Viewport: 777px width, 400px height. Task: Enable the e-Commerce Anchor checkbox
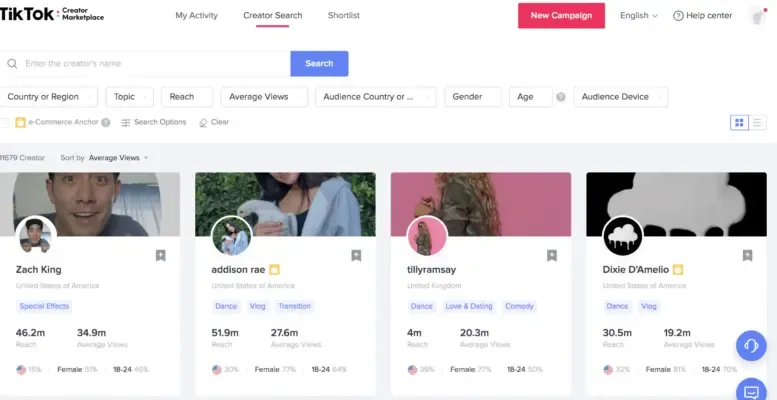(4, 122)
